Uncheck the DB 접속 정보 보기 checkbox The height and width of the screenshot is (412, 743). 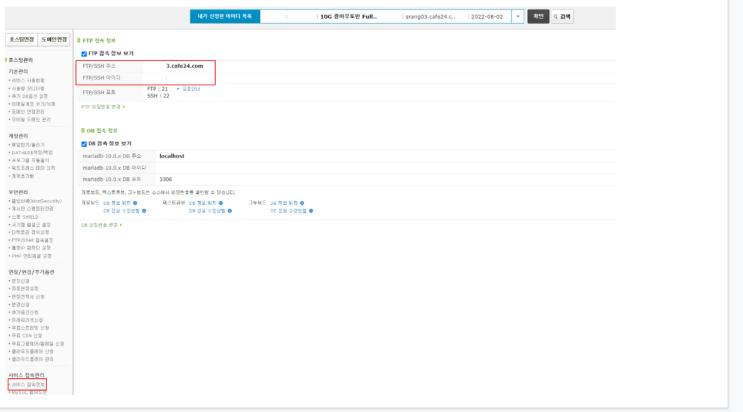pos(84,144)
